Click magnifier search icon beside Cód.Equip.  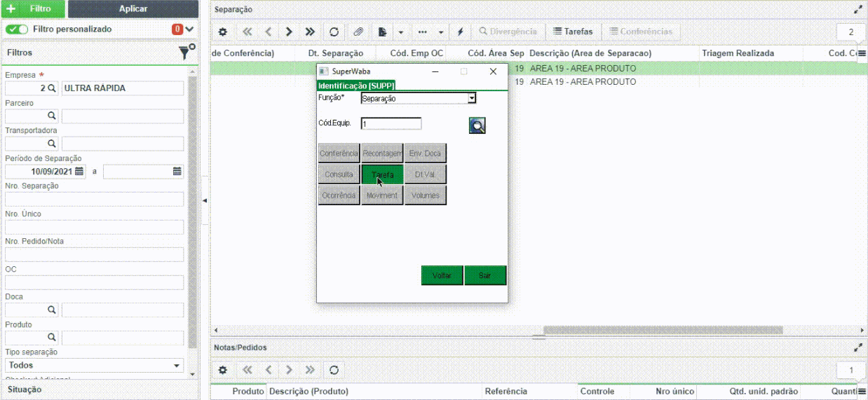point(477,125)
